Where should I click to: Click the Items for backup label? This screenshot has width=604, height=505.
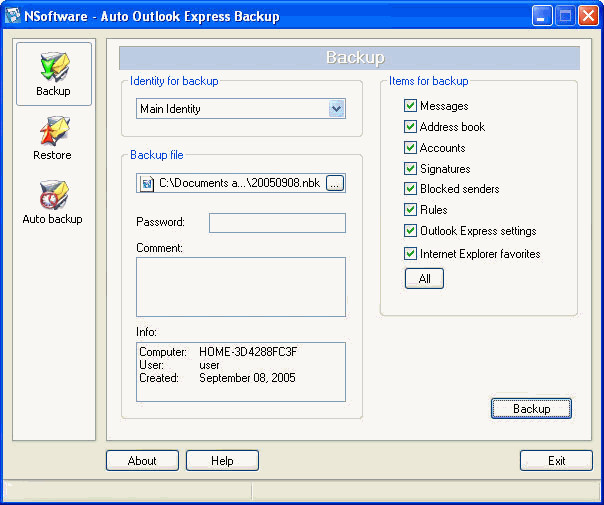[x=428, y=81]
